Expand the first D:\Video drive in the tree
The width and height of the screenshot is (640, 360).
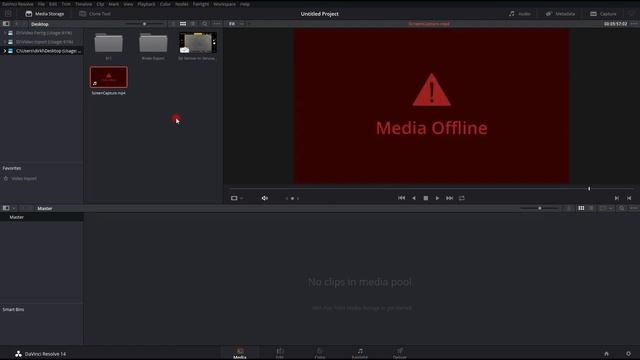click(x=5, y=33)
